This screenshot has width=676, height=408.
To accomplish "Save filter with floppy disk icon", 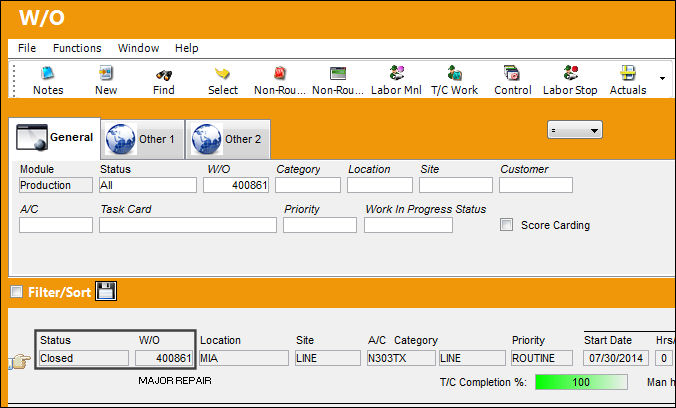I will [x=106, y=291].
